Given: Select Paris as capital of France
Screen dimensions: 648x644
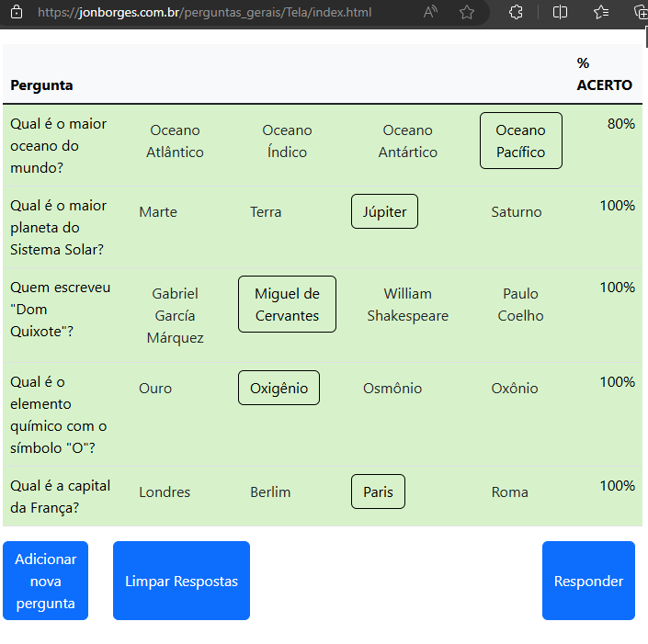Looking at the screenshot, I should coord(378,492).
